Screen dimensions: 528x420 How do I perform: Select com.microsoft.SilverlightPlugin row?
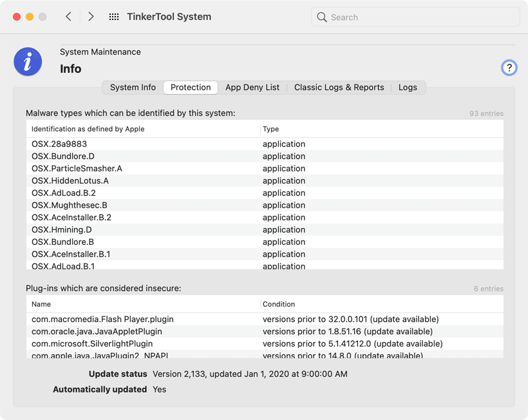[x=265, y=343]
